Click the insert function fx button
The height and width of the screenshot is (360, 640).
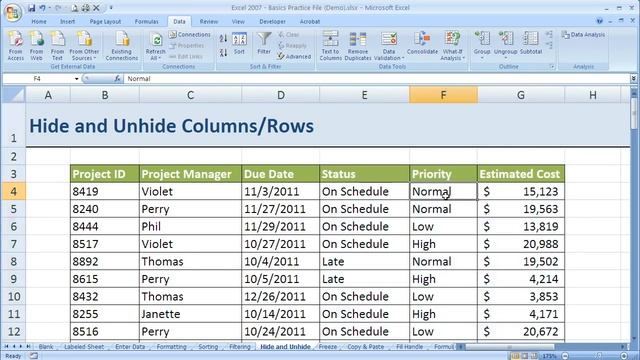[x=117, y=78]
